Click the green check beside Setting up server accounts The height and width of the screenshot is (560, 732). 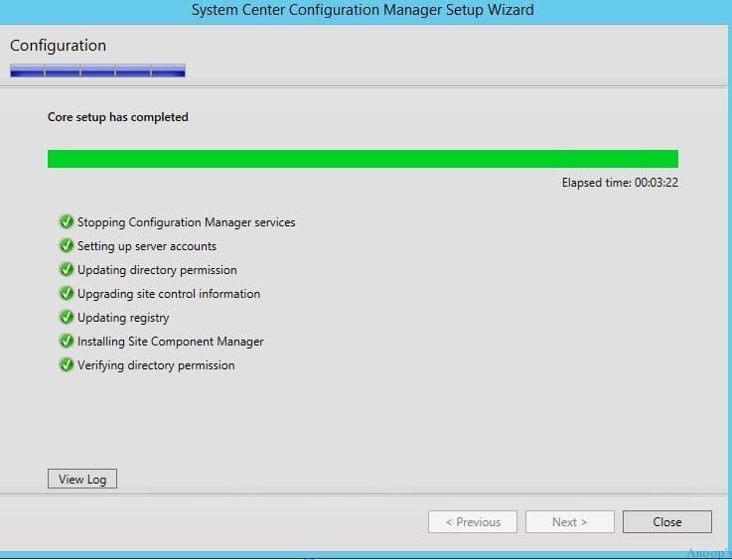point(67,245)
